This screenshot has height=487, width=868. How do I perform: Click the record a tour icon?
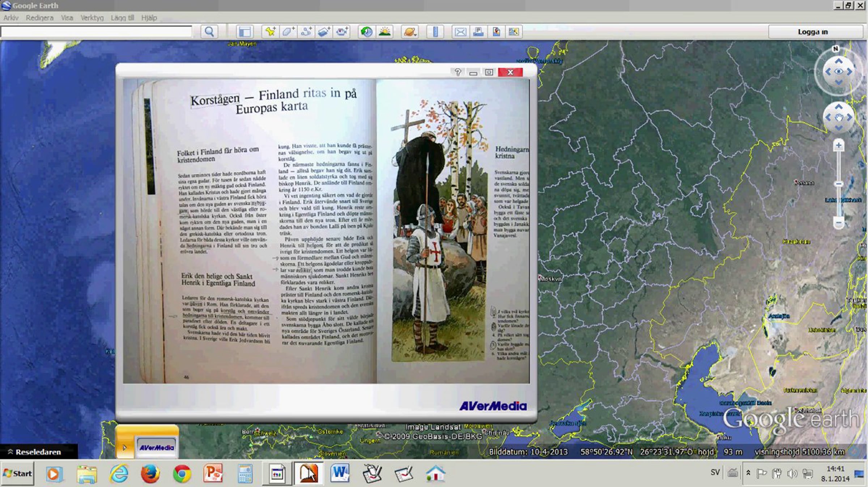tap(342, 32)
